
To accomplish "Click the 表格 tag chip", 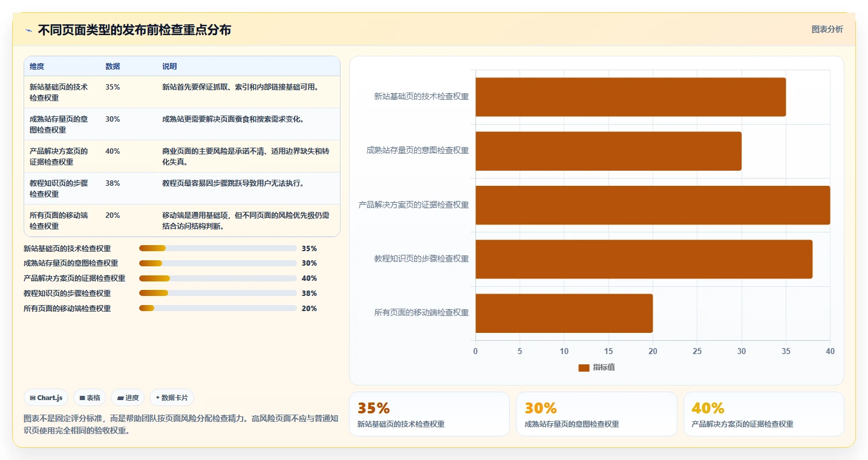I will pyautogui.click(x=90, y=398).
